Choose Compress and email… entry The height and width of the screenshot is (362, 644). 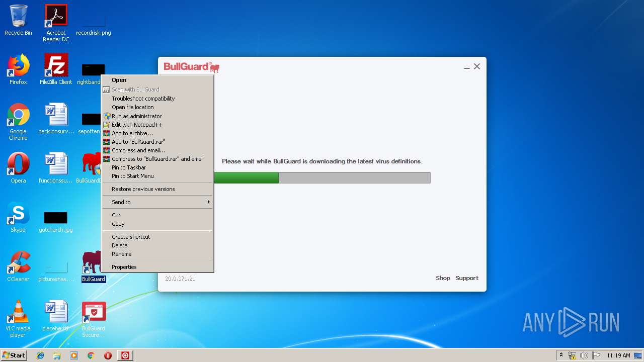157,150
